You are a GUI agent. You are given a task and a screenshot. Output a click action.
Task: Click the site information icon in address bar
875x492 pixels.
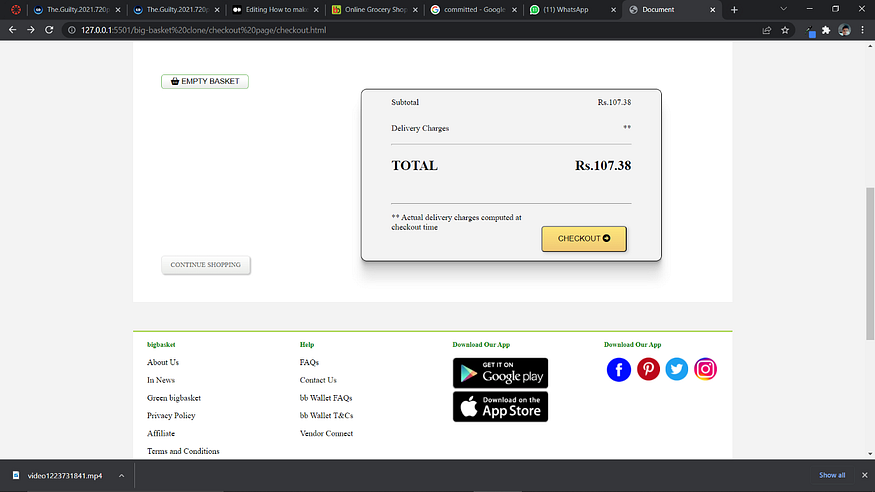(x=72, y=30)
